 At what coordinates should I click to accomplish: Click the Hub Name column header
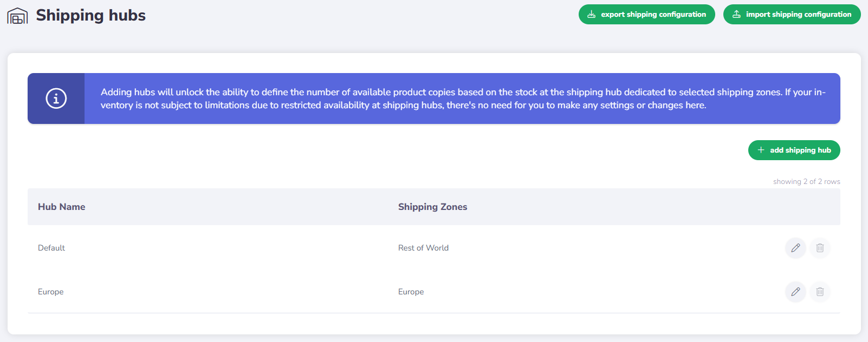(x=62, y=207)
